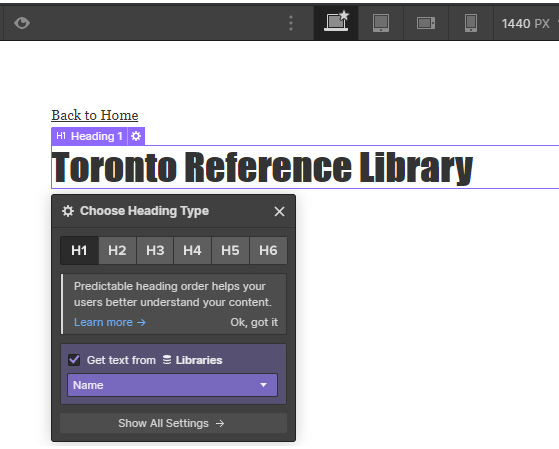Switch to the tablet breakpoint view
559x449 pixels.
coord(381,23)
